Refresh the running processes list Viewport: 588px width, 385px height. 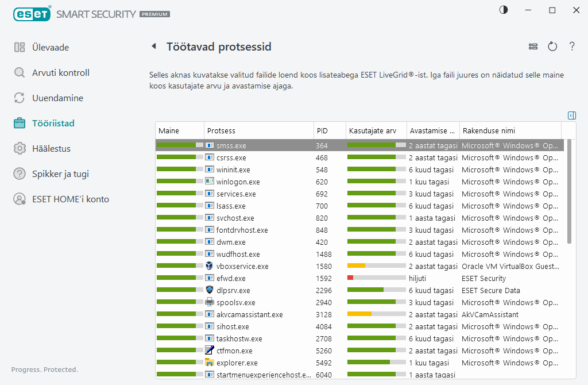tap(552, 47)
